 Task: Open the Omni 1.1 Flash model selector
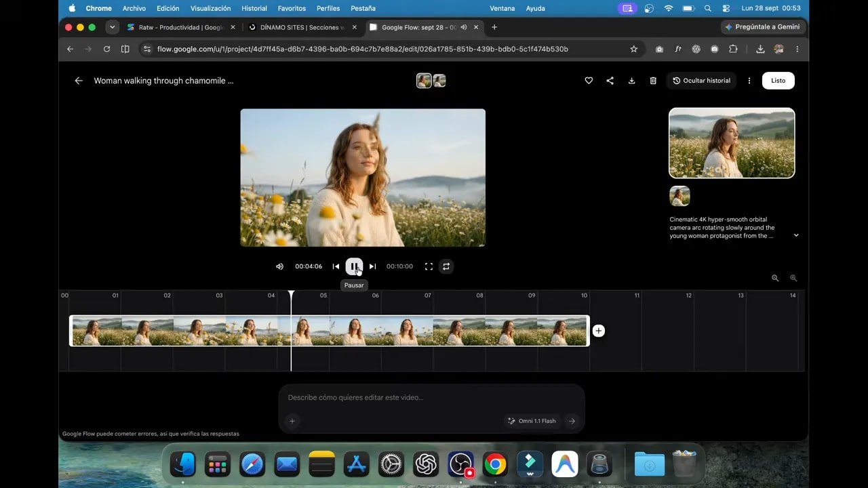tap(532, 421)
